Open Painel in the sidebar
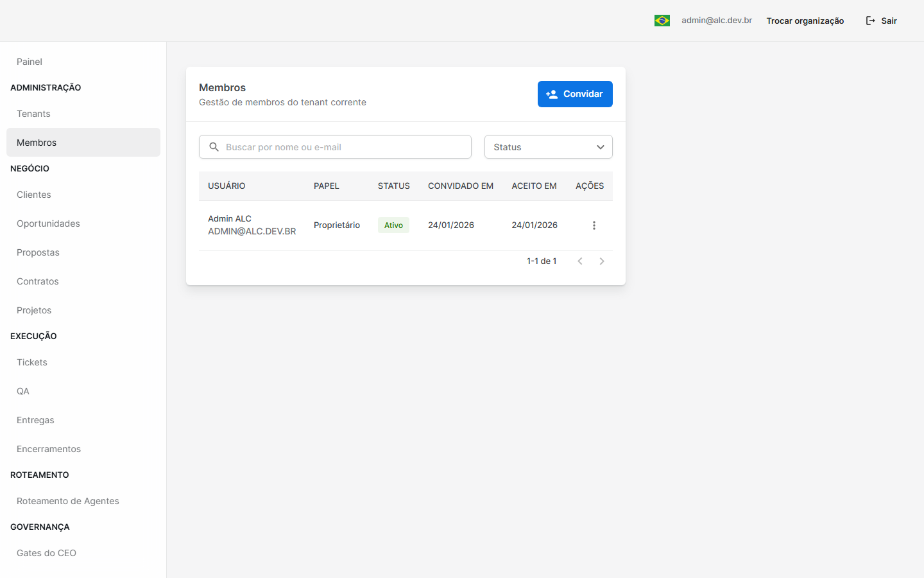 point(83,62)
